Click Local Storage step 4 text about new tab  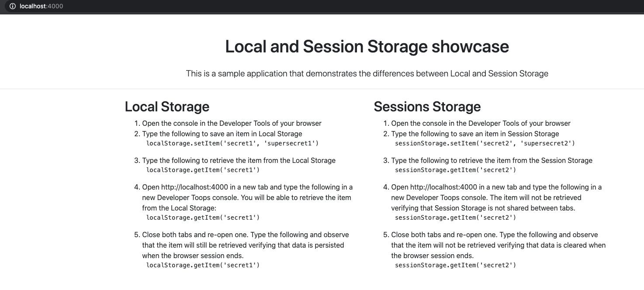coord(247,197)
